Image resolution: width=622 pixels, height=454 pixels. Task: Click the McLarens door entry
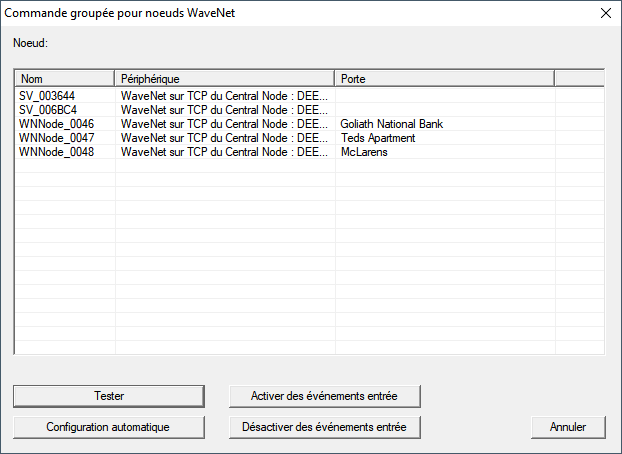pyautogui.click(x=363, y=152)
